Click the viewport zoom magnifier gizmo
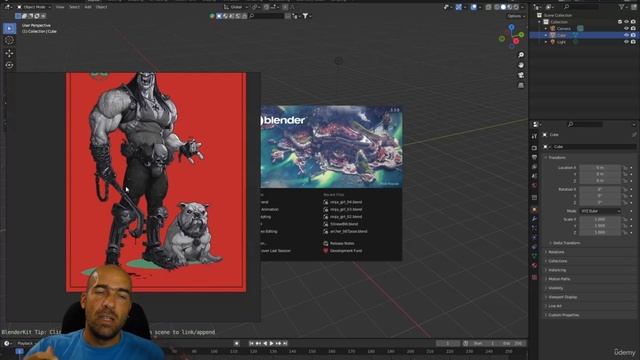Image resolution: width=640 pixels, height=360 pixels. point(521,55)
